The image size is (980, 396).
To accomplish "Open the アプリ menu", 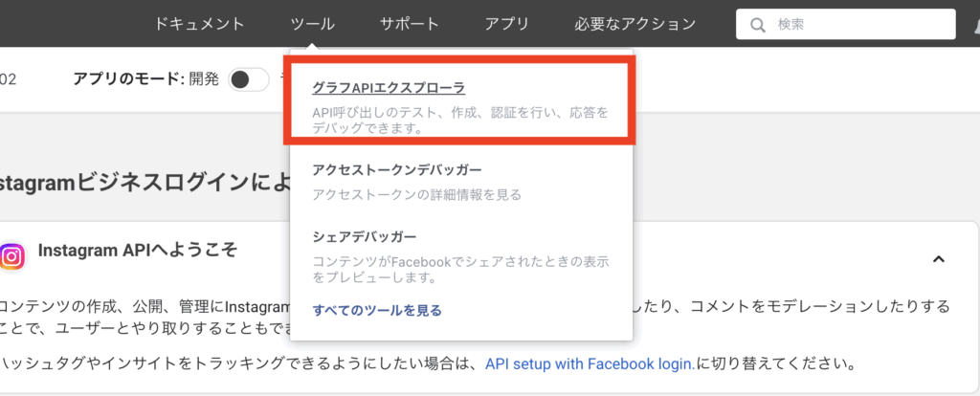I will pyautogui.click(x=507, y=24).
